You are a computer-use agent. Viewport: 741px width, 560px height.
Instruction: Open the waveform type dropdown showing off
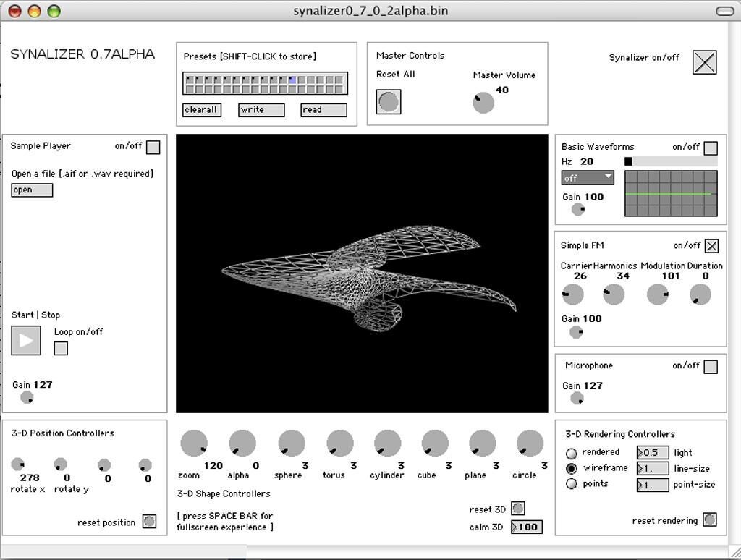[588, 178]
